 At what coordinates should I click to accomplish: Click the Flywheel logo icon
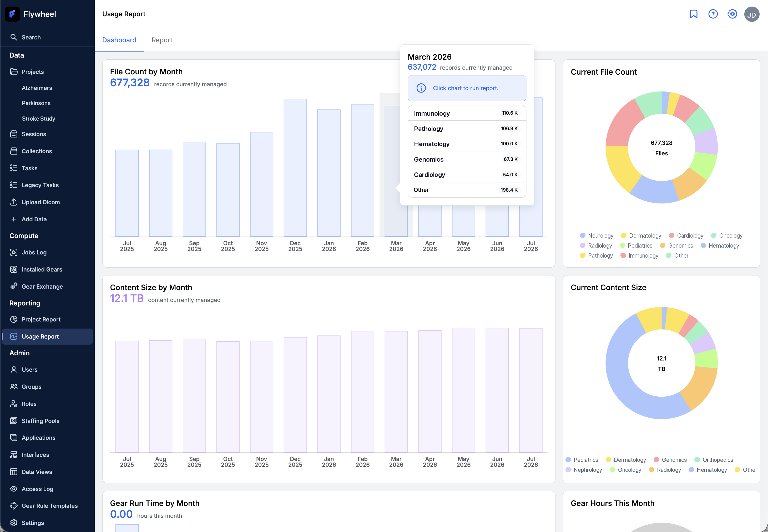[12, 14]
